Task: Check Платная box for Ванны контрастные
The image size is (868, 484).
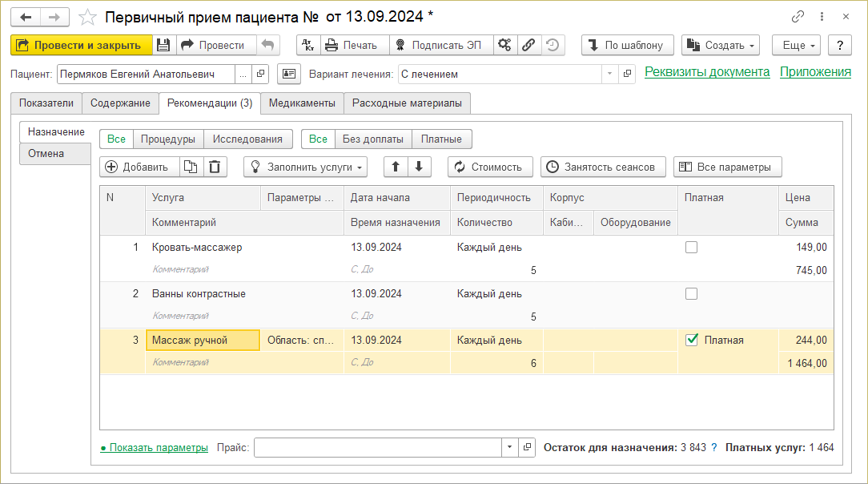Action: [x=692, y=294]
